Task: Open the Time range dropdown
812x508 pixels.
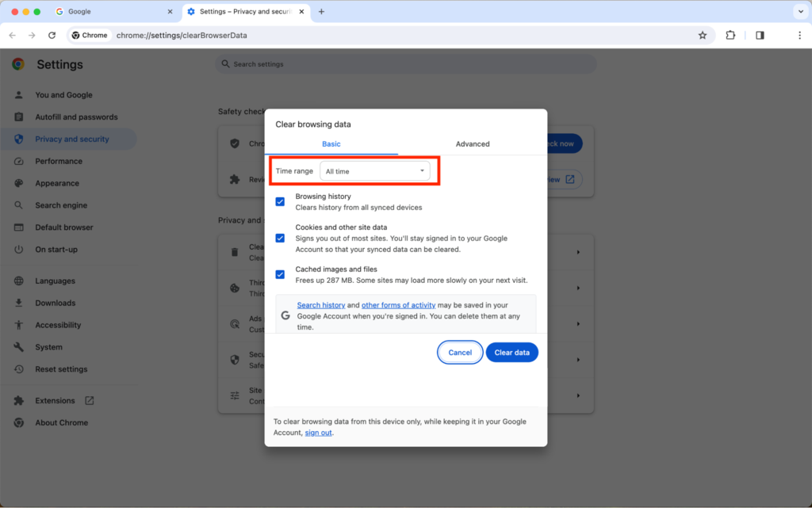Action: 376,170
